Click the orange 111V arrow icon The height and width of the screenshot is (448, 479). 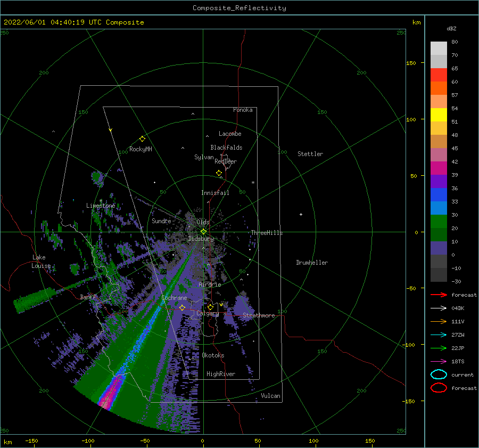point(439,321)
